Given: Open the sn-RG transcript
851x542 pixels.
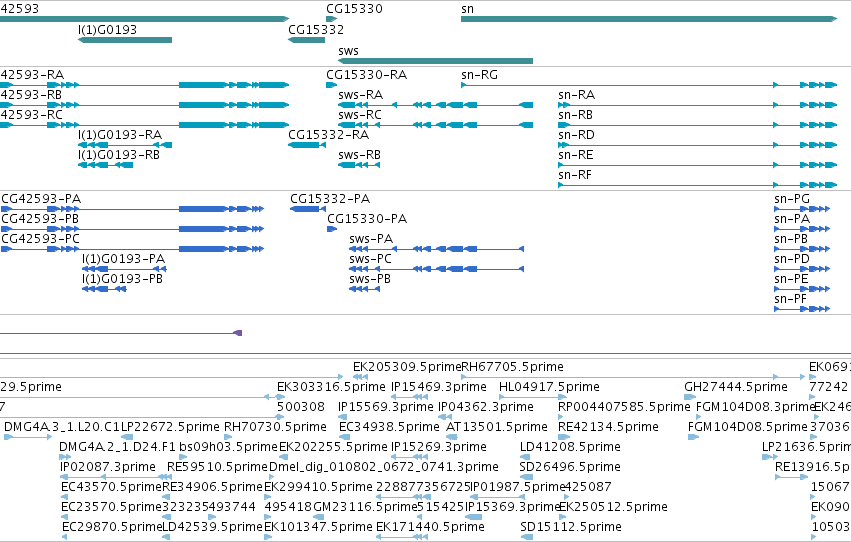Looking at the screenshot, I should tap(649, 85).
